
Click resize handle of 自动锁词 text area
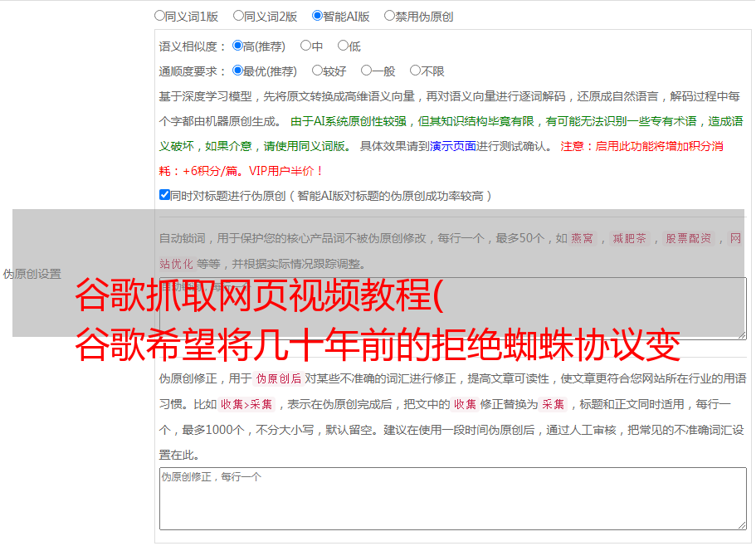tap(741, 334)
